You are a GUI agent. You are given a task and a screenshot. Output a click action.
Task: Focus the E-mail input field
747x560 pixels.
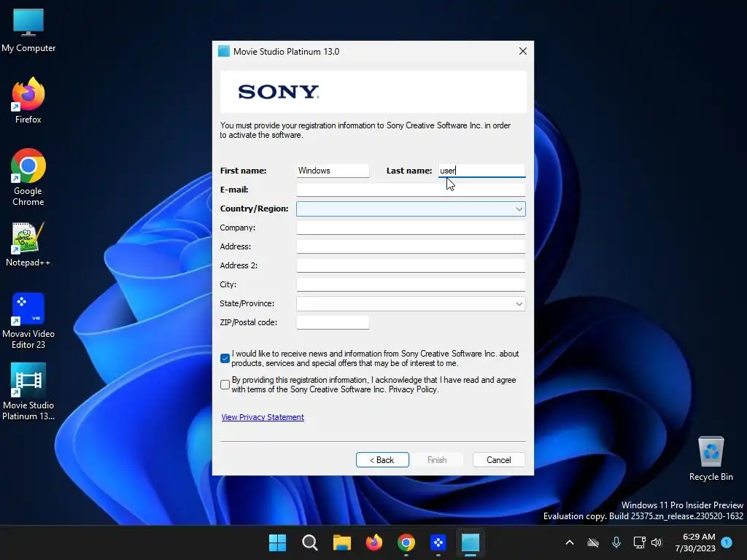411,190
